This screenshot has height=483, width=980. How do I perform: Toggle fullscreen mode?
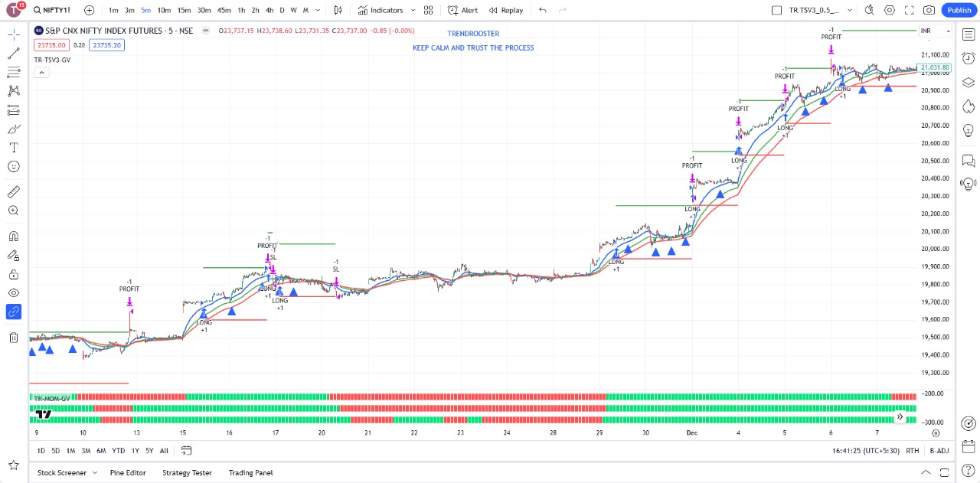(x=910, y=10)
